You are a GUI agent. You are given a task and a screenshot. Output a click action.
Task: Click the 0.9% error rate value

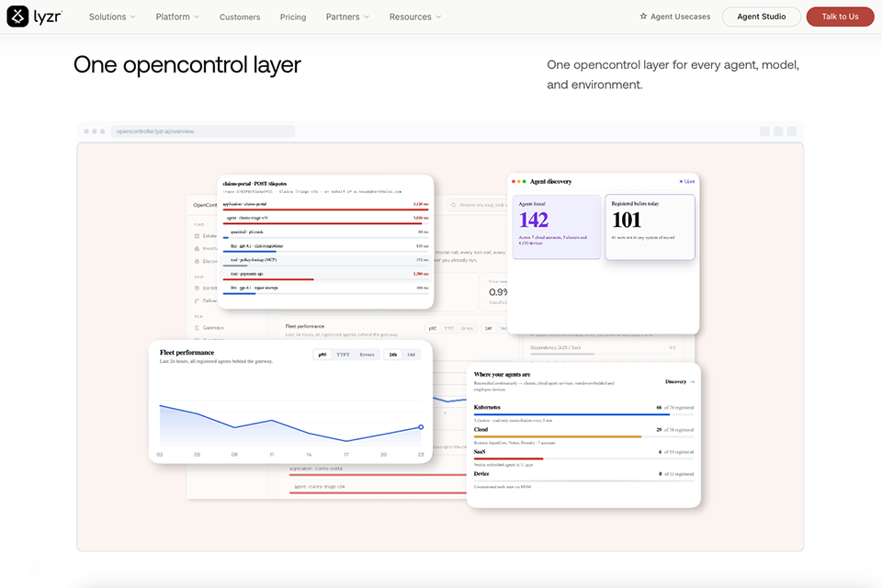pyautogui.click(x=498, y=292)
